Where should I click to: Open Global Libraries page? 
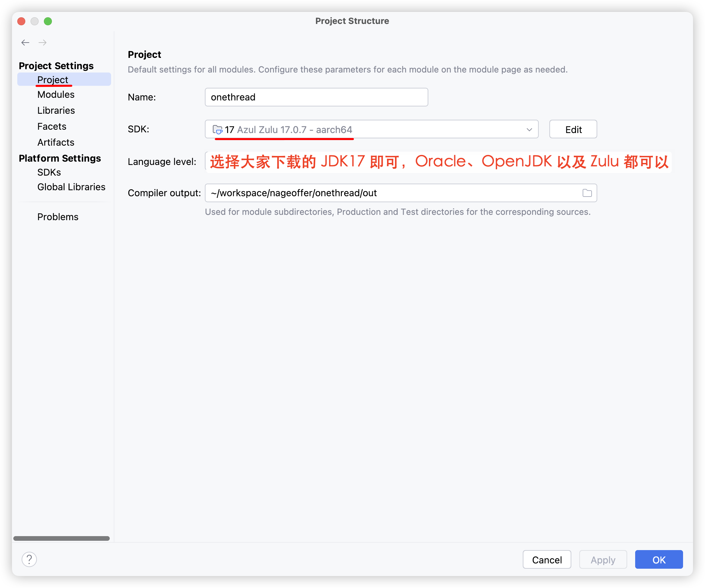pyautogui.click(x=71, y=187)
